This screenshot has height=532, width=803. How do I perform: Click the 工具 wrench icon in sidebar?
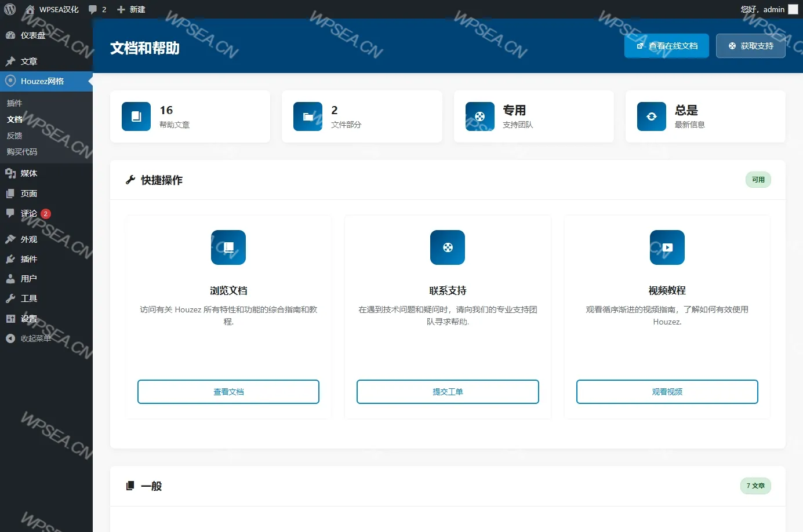[10, 298]
